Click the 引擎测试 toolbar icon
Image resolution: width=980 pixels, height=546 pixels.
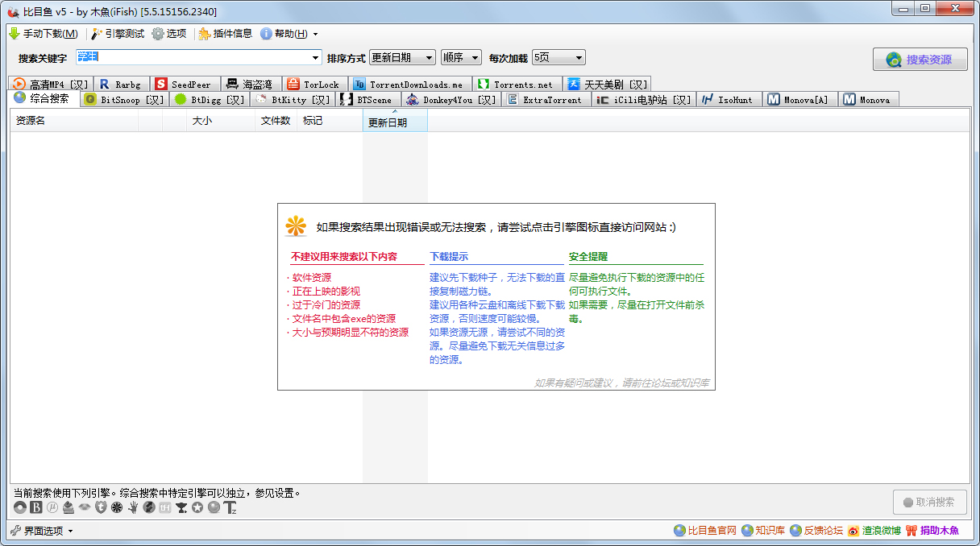click(x=94, y=35)
